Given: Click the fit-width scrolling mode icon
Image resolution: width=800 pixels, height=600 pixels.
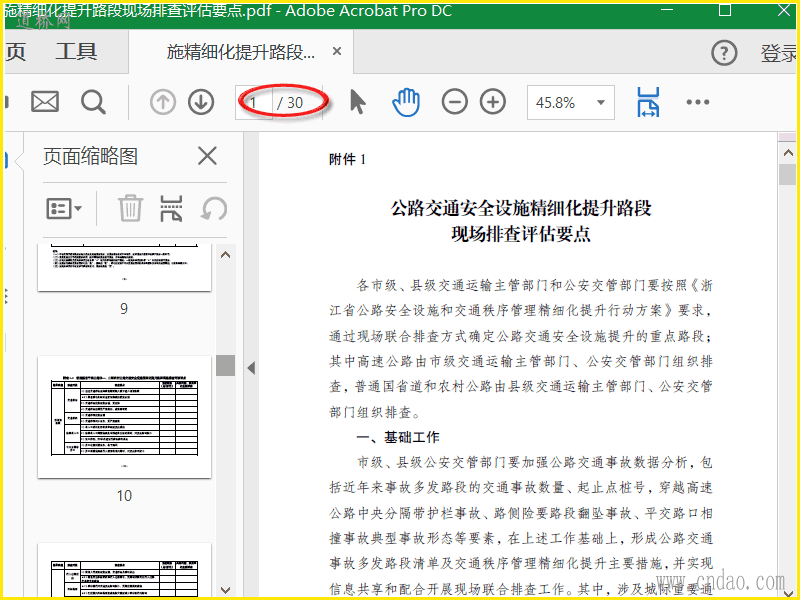Looking at the screenshot, I should pos(648,102).
